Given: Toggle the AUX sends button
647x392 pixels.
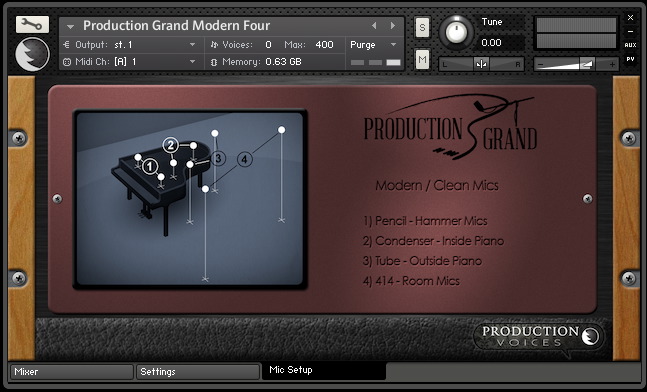Looking at the screenshot, I should pyautogui.click(x=630, y=45).
